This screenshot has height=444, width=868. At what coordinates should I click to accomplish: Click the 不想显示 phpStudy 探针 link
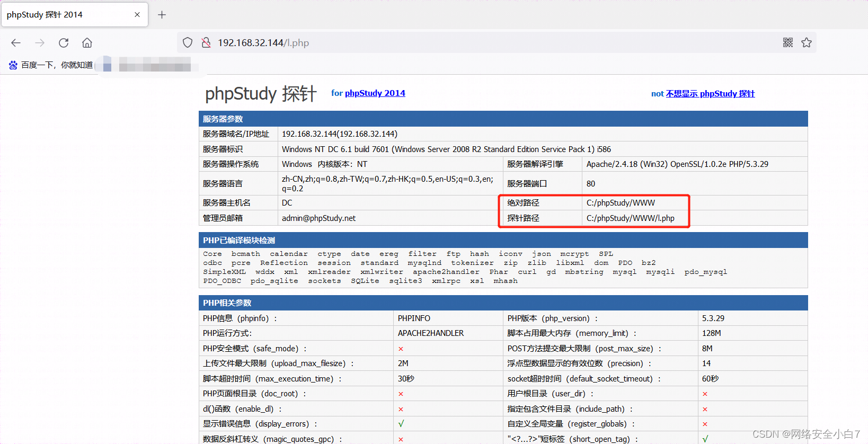pyautogui.click(x=710, y=94)
